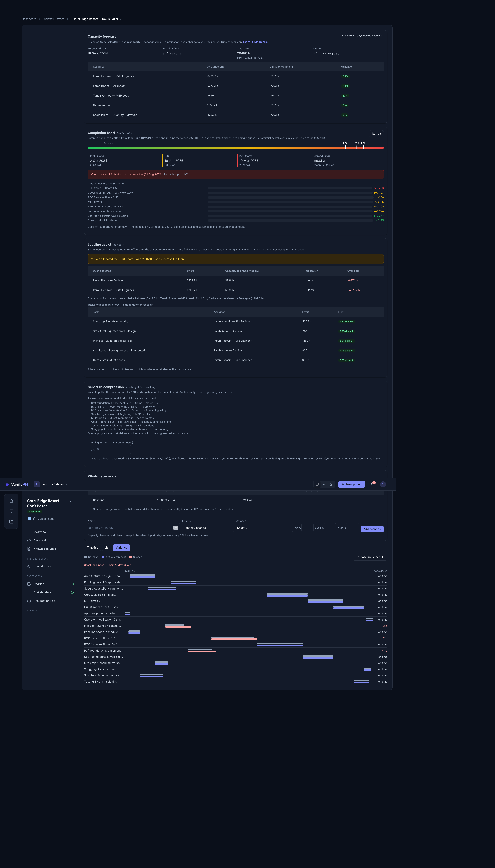The image size is (495, 868).
Task: Click the ellipsis icon in the Name field
Action: click(175, 528)
